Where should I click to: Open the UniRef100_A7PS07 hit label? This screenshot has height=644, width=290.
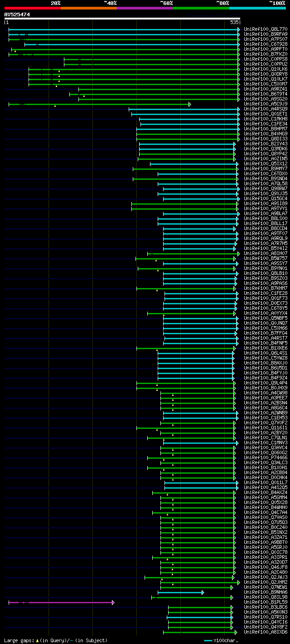(x=266, y=39)
